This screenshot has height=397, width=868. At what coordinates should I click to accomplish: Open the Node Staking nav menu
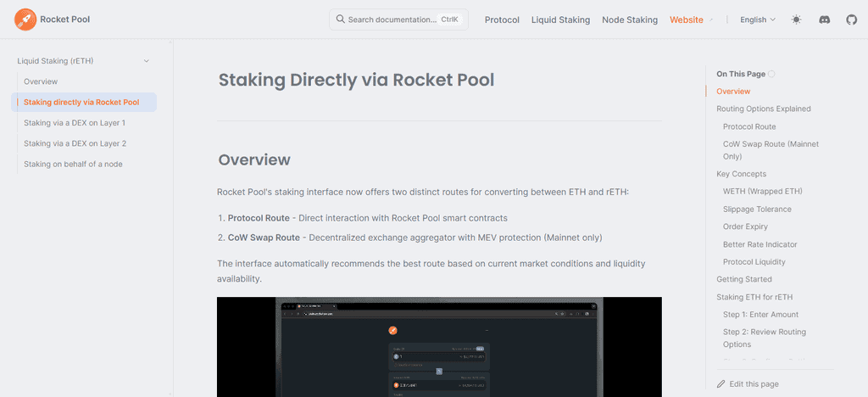(630, 20)
